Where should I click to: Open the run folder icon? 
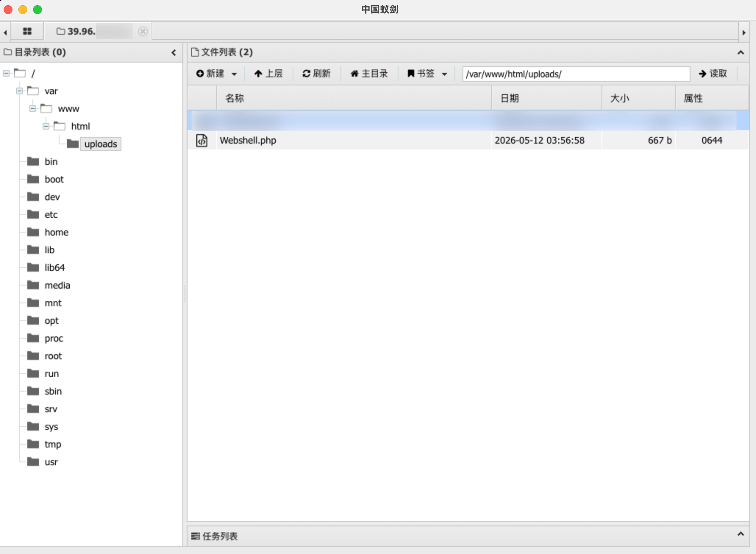tap(33, 373)
